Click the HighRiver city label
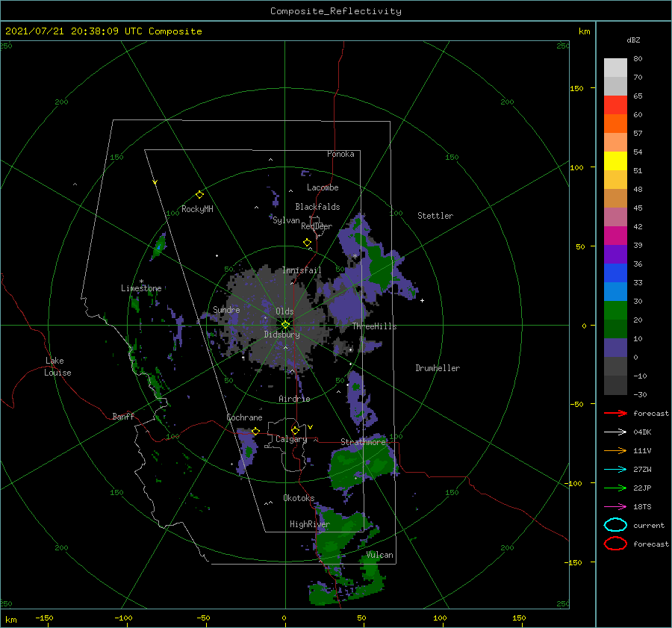The height and width of the screenshot is (628, 672). (310, 524)
